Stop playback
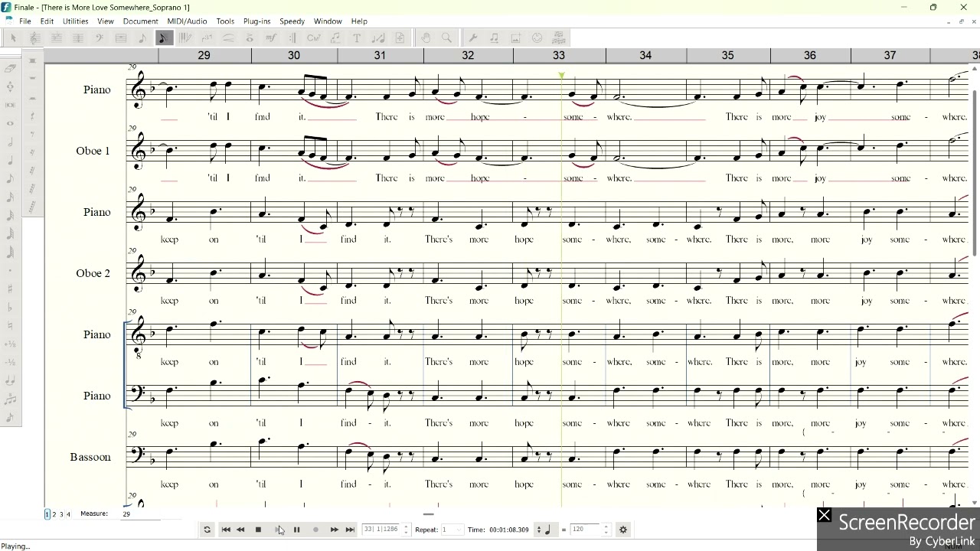The image size is (980, 551). [258, 530]
